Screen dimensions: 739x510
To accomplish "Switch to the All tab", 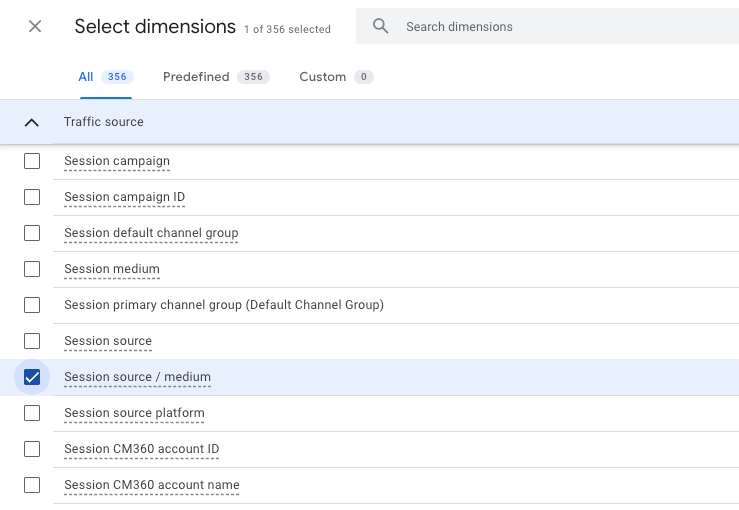I will click(105, 77).
